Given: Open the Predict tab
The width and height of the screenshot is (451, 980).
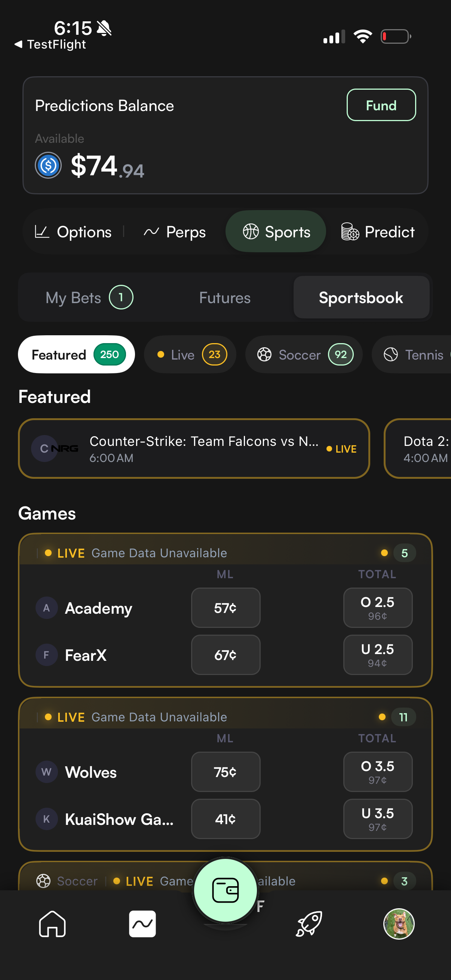Looking at the screenshot, I should (x=378, y=232).
